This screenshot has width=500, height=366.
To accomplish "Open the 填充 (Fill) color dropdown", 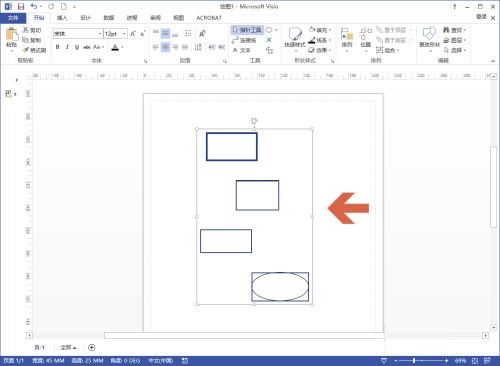I will coord(320,30).
